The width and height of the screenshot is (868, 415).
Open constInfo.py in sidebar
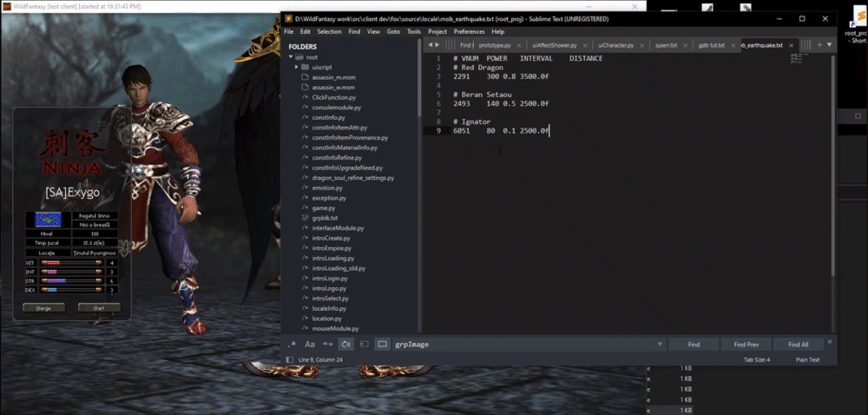pyautogui.click(x=328, y=117)
